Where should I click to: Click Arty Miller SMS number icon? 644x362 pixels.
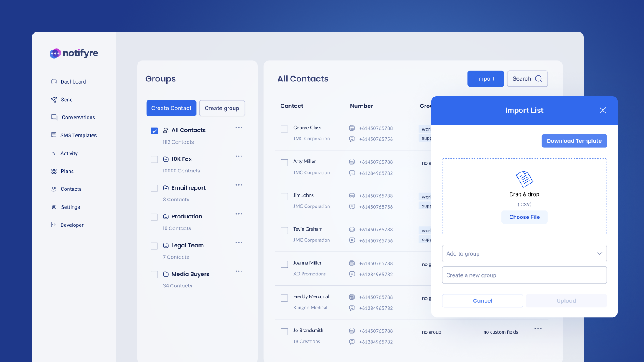point(352,173)
